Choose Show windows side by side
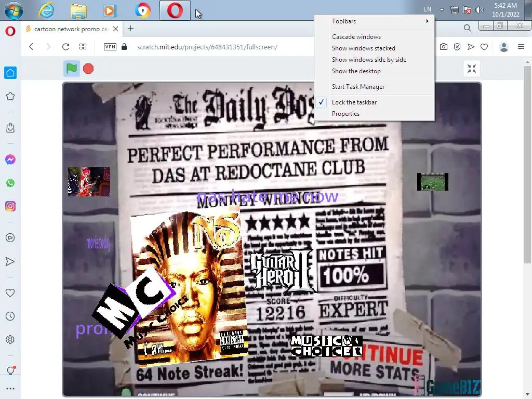 374,60
